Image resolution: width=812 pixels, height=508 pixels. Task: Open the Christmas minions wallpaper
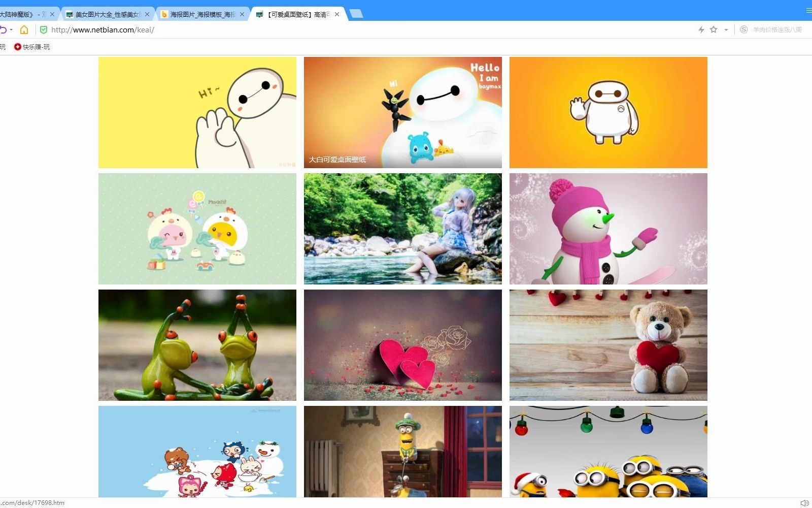click(x=608, y=452)
